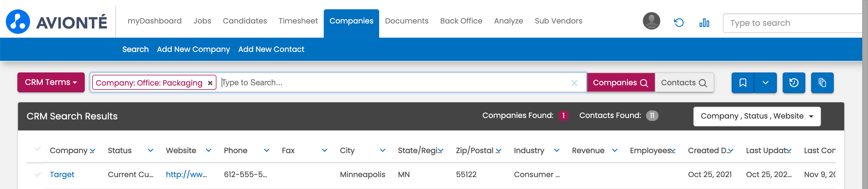Click the bookmark saved search icon

[743, 83]
